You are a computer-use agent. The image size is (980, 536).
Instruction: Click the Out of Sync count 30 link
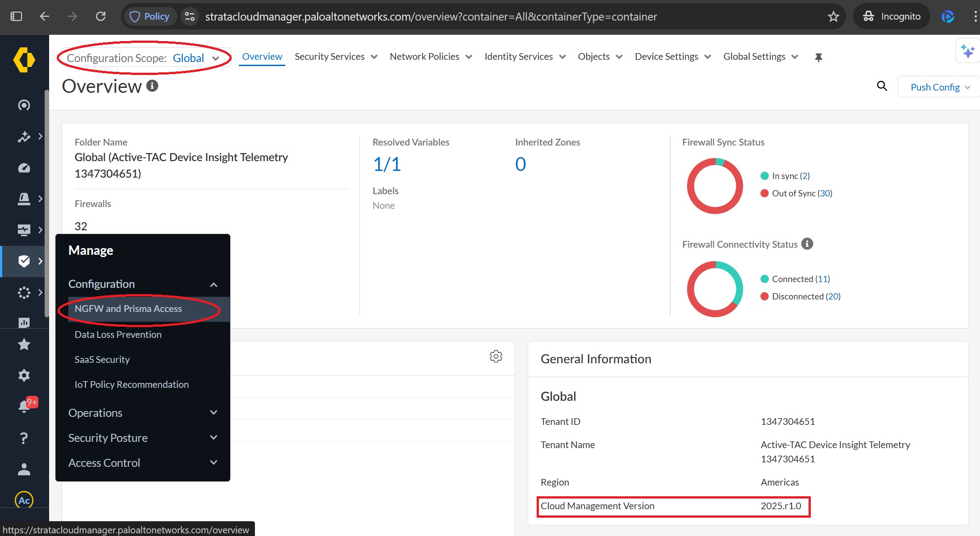tap(825, 193)
